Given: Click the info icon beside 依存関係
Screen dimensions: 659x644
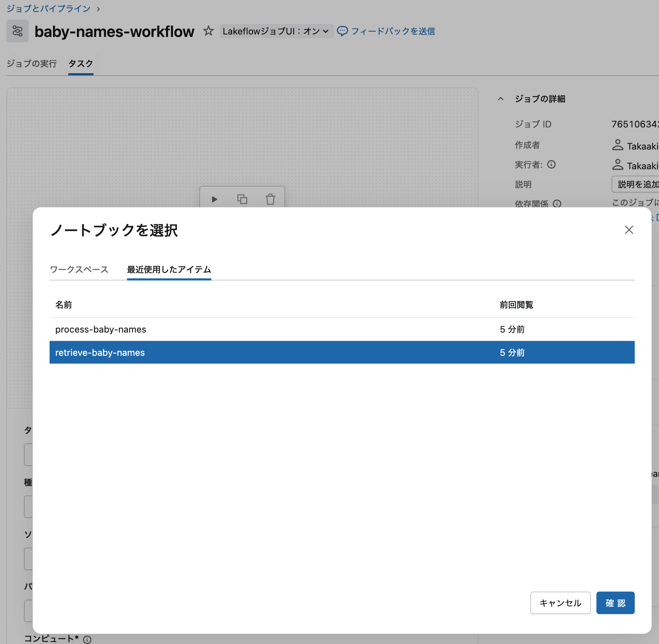Looking at the screenshot, I should click(x=557, y=204).
